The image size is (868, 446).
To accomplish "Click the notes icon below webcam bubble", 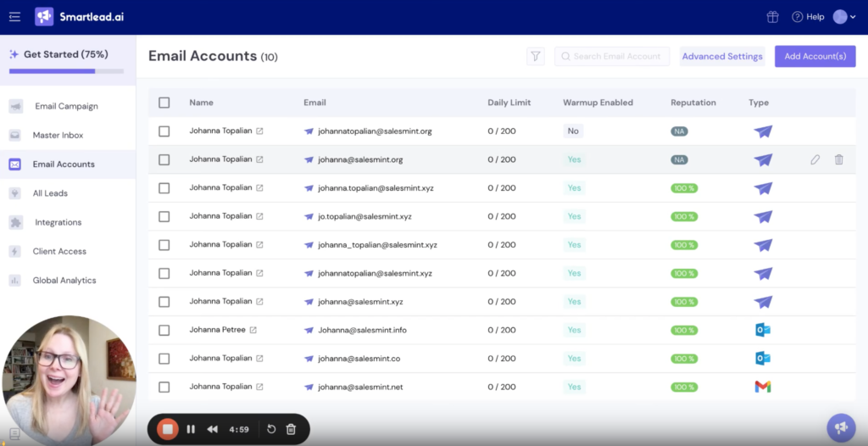I will point(14,434).
